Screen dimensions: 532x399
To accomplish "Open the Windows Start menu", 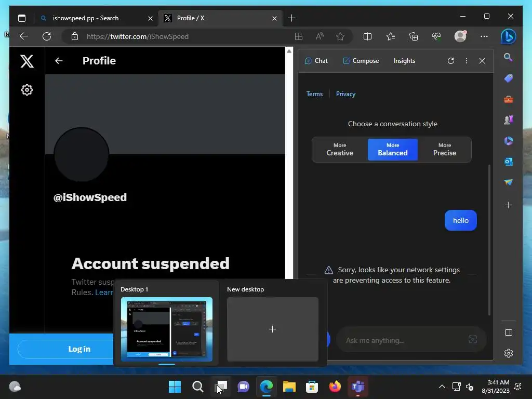I will (x=175, y=387).
